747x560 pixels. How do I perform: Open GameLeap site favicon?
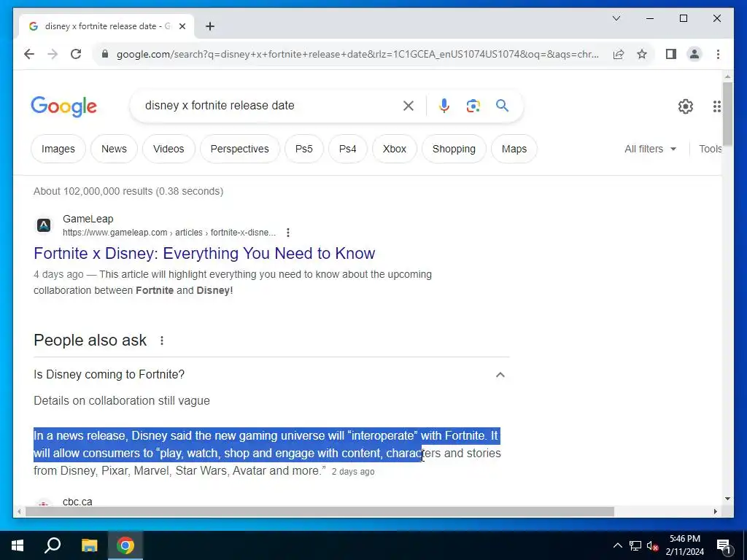(x=44, y=225)
